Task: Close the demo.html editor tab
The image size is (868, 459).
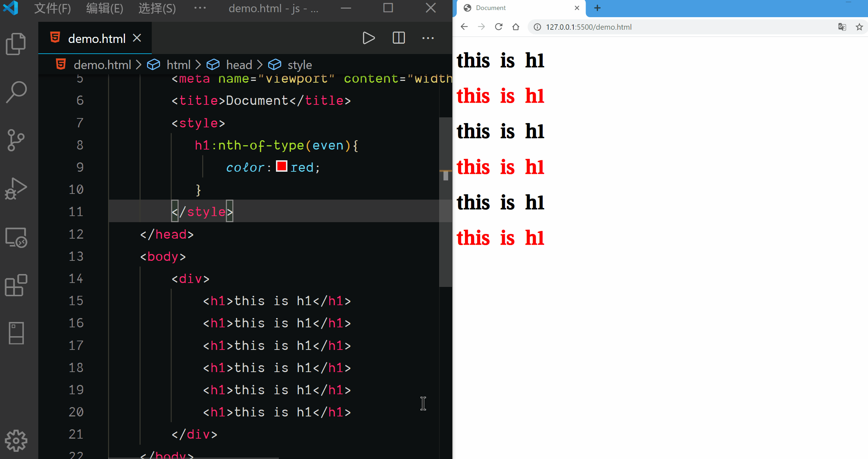Action: 137,38
